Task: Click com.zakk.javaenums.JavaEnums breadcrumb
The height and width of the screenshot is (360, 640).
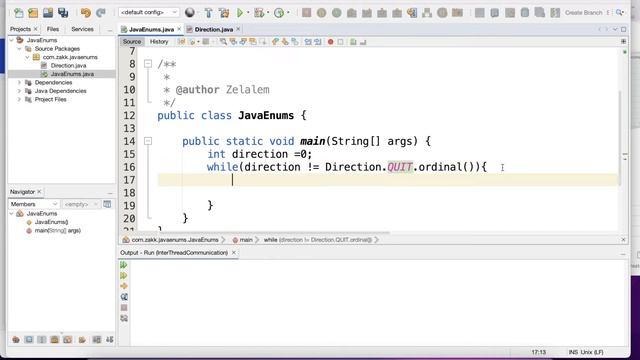Action: click(175, 240)
